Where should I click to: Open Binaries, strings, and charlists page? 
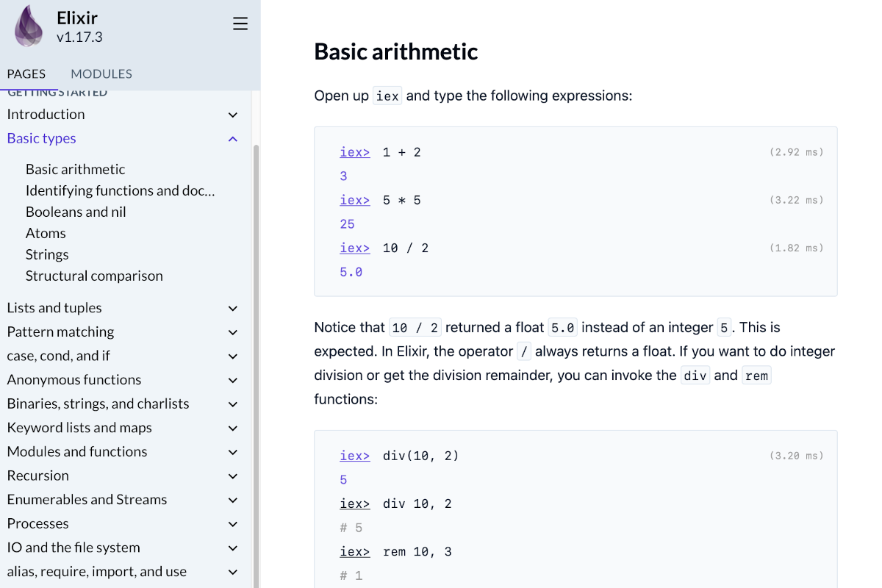click(98, 404)
